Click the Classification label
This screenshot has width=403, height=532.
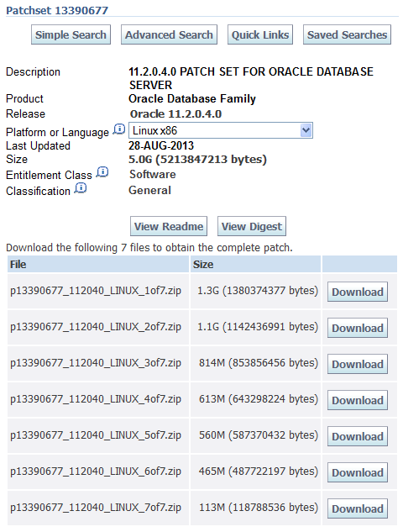click(x=39, y=191)
